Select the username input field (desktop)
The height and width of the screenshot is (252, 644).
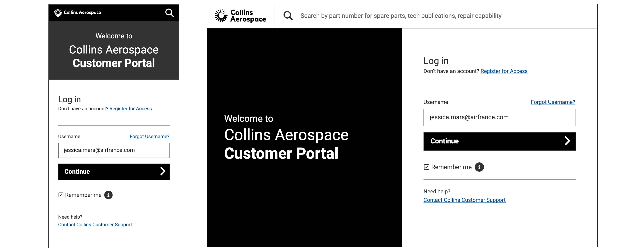tap(499, 117)
